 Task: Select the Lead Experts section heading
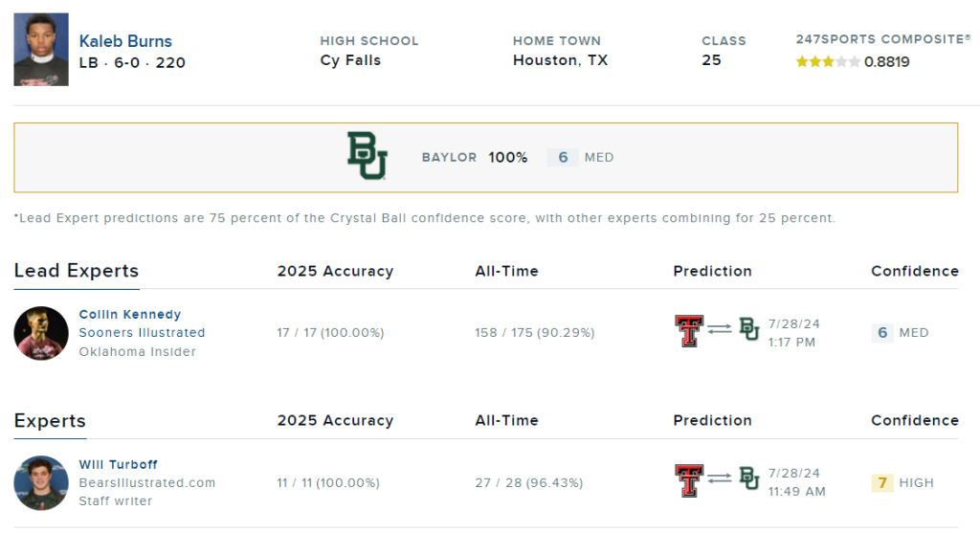[77, 271]
